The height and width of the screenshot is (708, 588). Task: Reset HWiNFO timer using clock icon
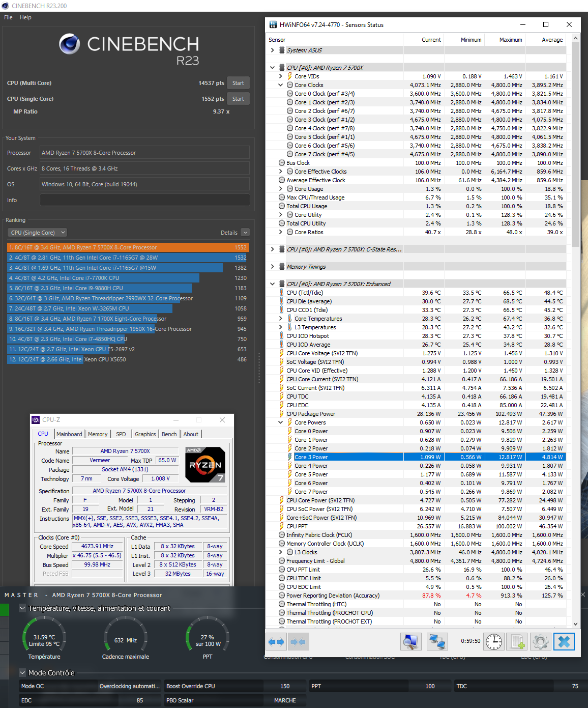494,642
